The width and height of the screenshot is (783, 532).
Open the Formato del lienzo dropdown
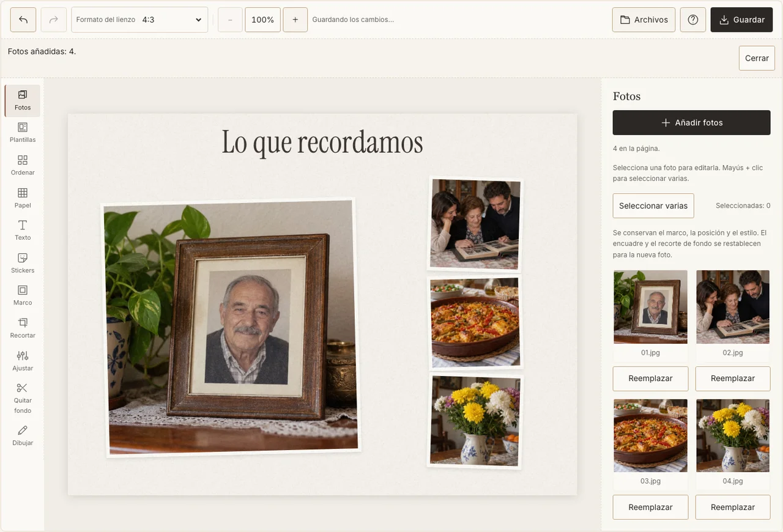tap(139, 20)
